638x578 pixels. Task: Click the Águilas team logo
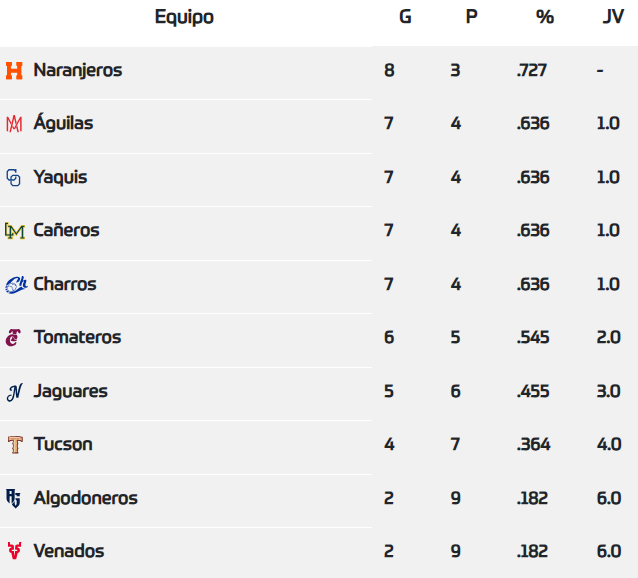14,124
